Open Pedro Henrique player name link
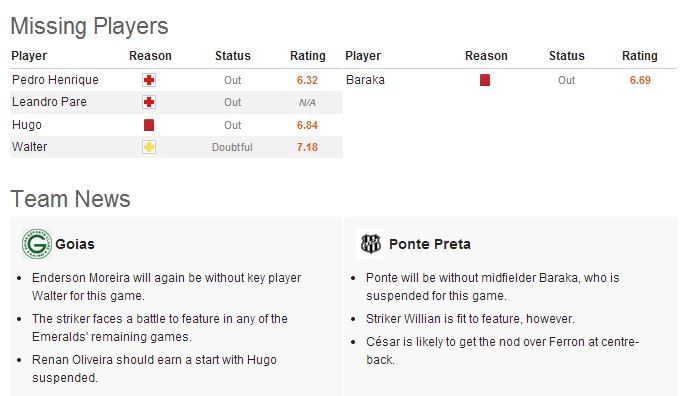This screenshot has width=682, height=396. coord(55,80)
